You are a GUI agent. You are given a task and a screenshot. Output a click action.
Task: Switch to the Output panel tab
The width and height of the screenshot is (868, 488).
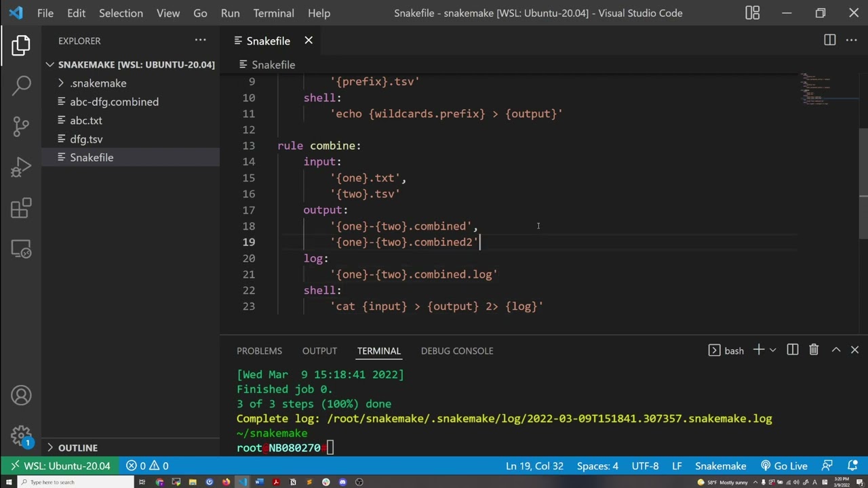tap(319, 350)
